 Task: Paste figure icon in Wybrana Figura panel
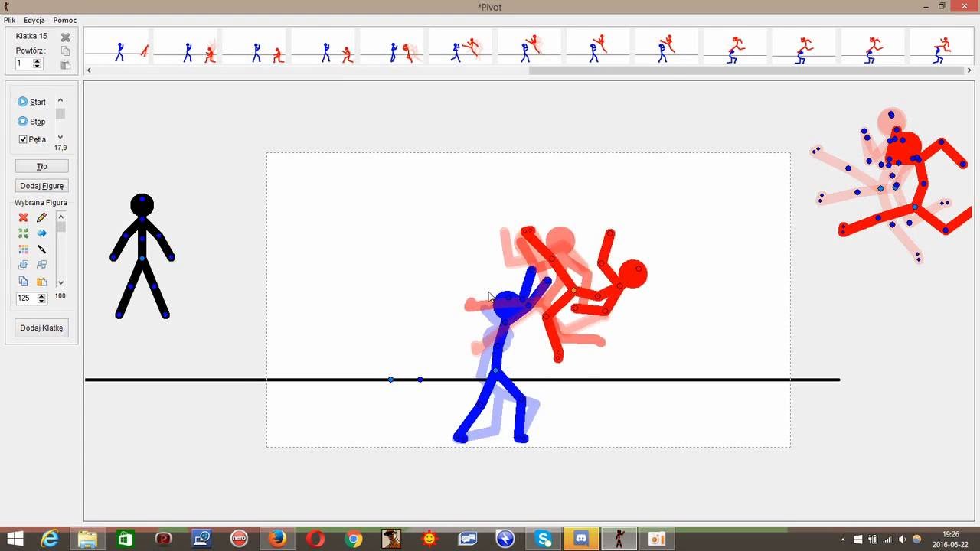tap(41, 282)
